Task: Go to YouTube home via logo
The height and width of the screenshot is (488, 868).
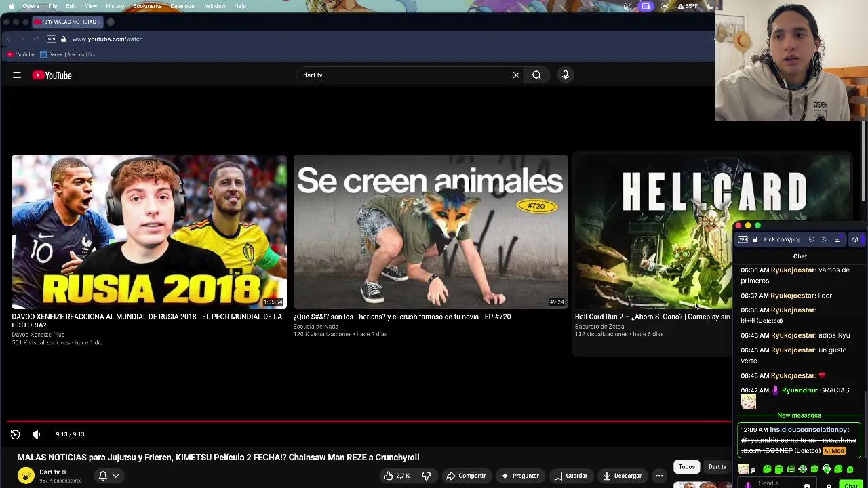Action: (x=52, y=75)
